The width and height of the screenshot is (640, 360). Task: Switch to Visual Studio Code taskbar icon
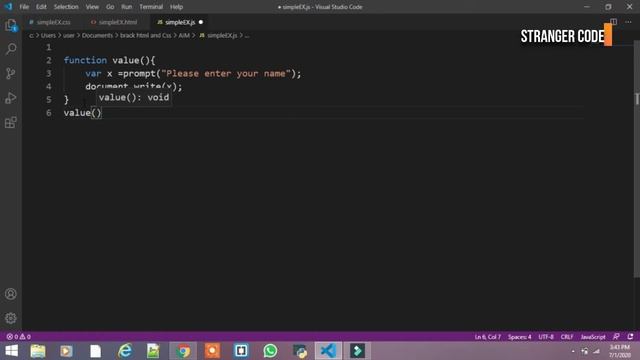[x=328, y=351]
